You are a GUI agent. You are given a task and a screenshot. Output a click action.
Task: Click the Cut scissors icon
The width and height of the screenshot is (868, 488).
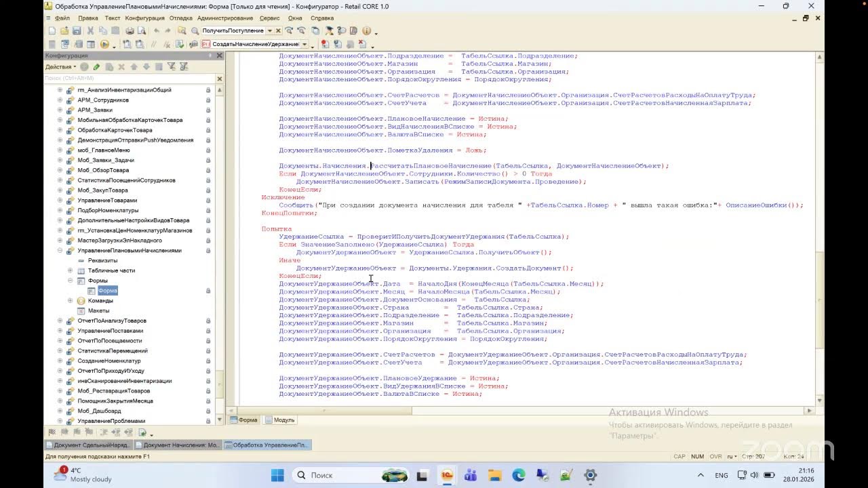coord(90,30)
